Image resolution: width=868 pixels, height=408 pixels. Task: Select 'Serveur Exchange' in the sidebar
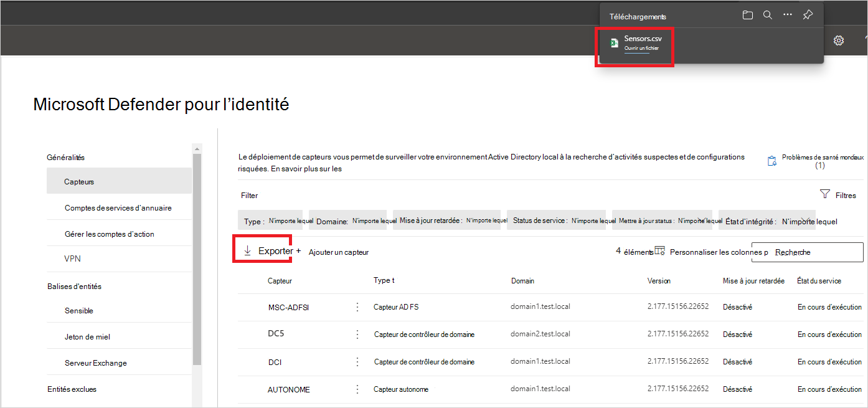point(96,363)
